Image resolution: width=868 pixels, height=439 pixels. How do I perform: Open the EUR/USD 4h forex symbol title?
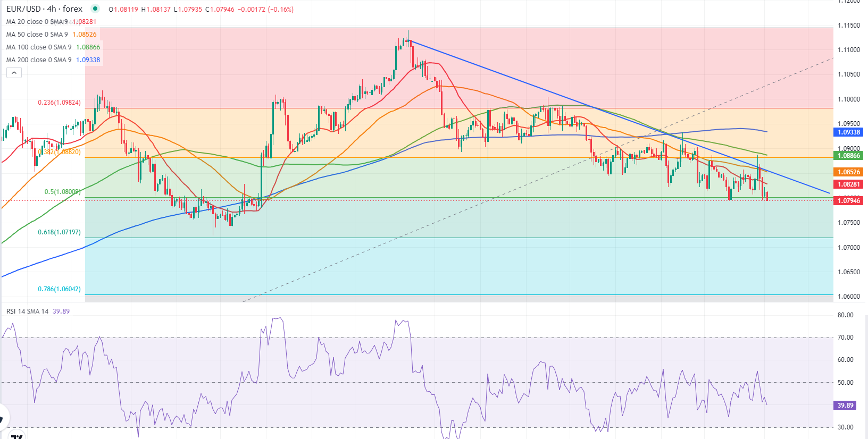[x=45, y=9]
